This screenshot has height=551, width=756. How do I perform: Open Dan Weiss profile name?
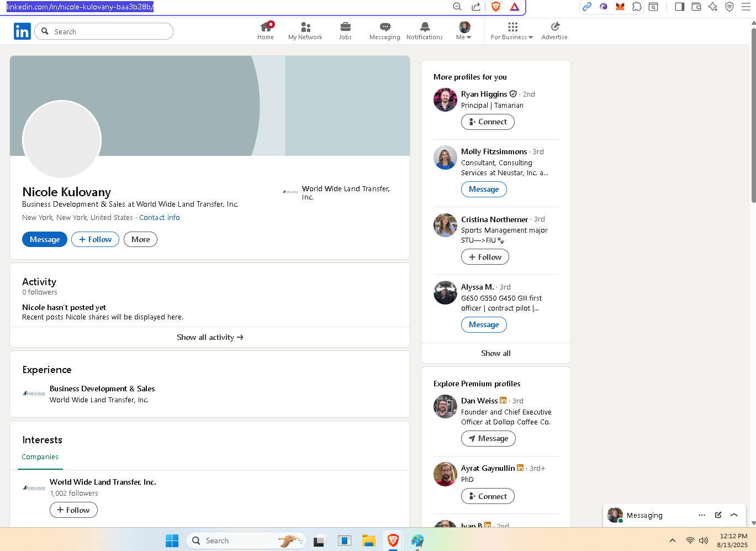479,401
